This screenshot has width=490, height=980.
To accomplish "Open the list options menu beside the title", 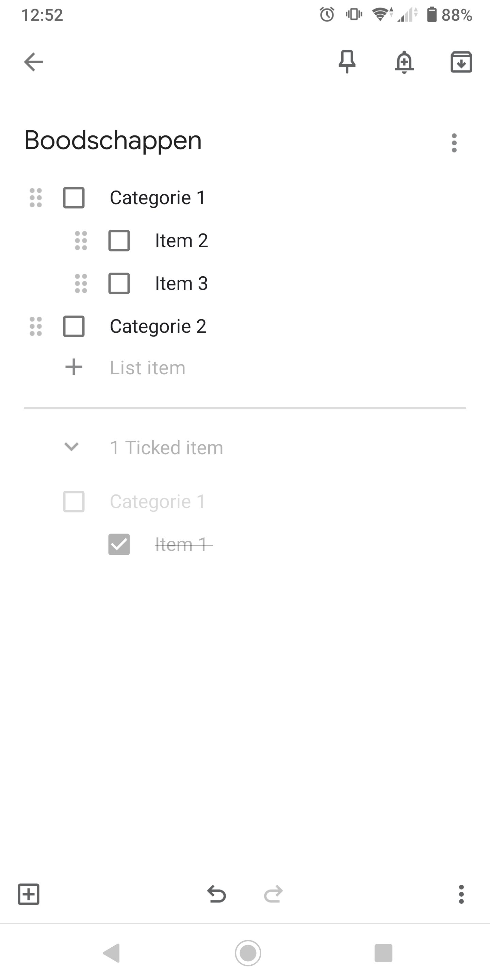I will point(454,143).
